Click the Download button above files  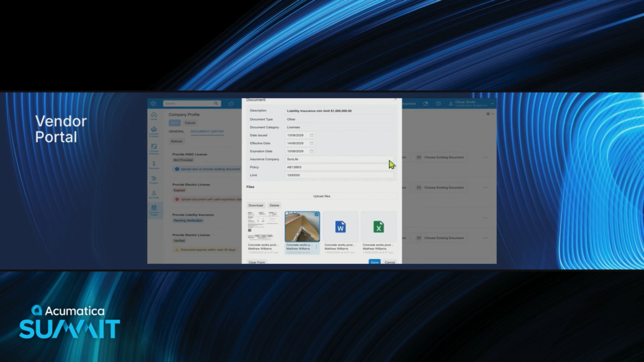click(x=255, y=206)
